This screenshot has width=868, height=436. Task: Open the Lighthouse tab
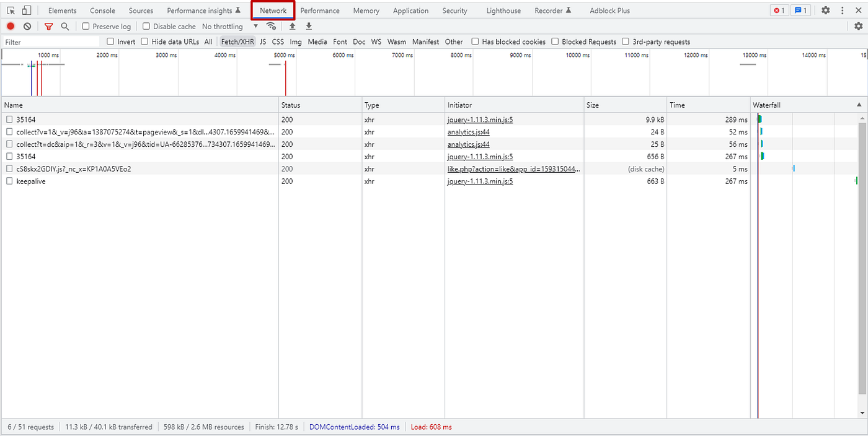point(503,11)
